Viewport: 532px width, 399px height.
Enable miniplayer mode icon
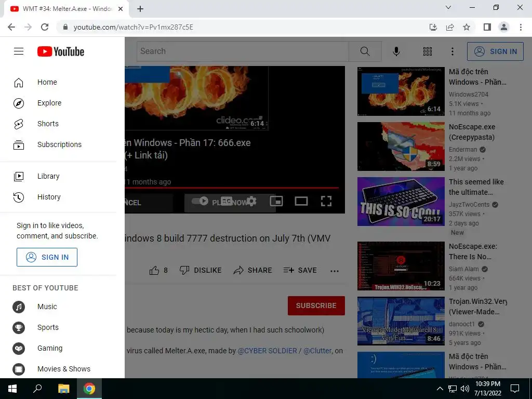pyautogui.click(x=276, y=201)
